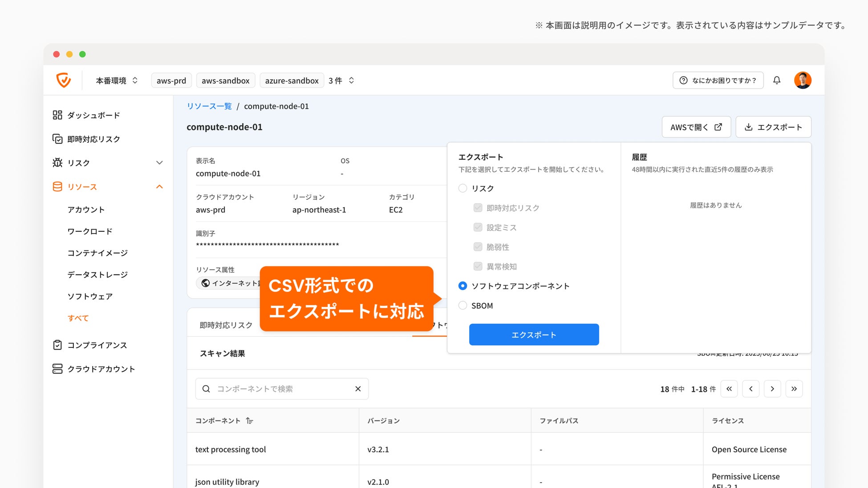Clear the component search with X icon

358,389
